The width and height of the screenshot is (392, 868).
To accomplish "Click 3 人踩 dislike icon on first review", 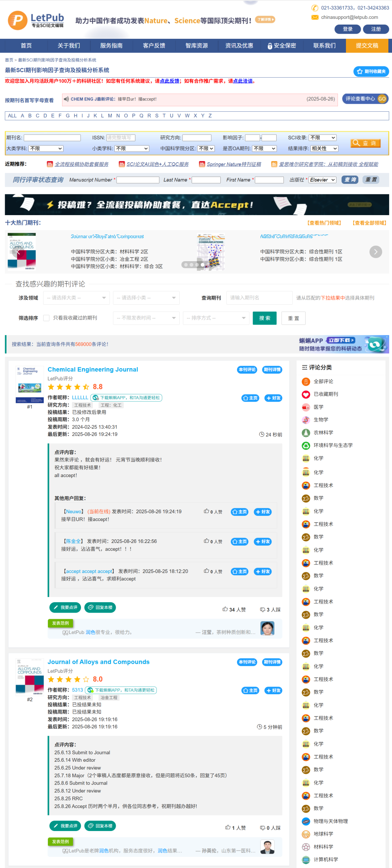I will (x=262, y=609).
